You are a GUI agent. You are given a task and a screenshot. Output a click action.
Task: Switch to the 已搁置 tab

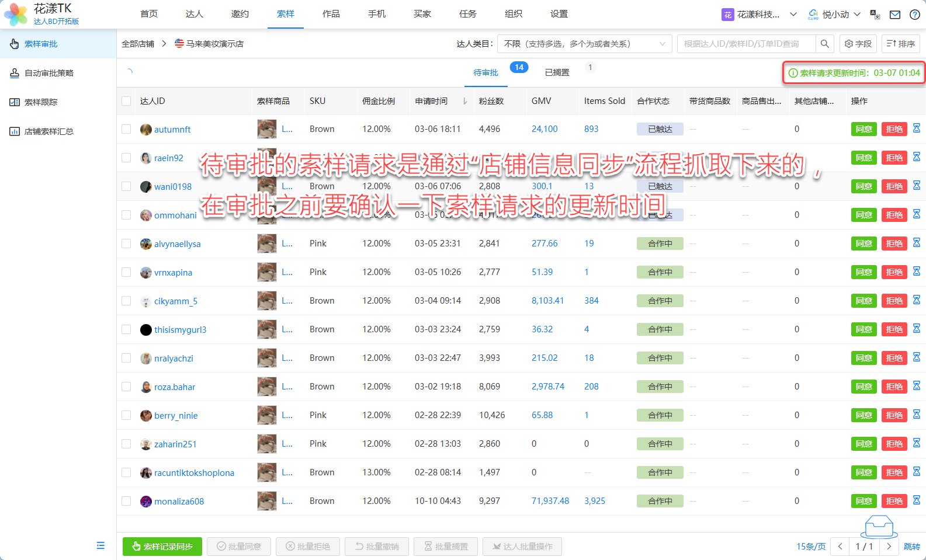pos(557,72)
